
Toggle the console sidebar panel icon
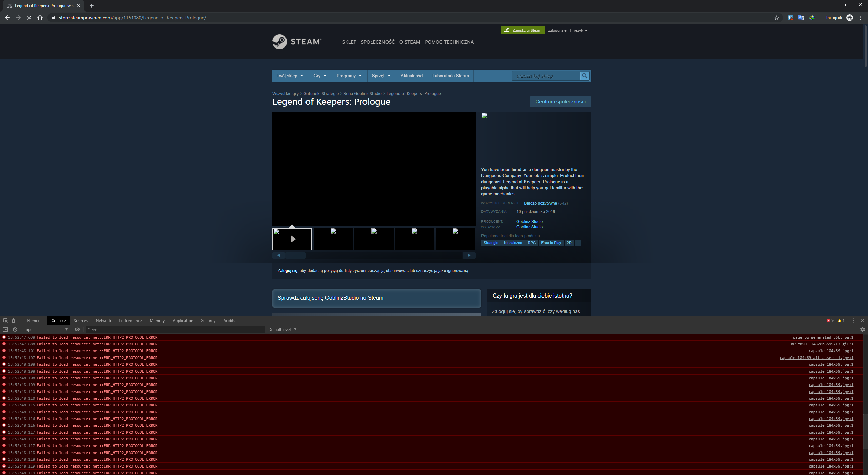5,329
